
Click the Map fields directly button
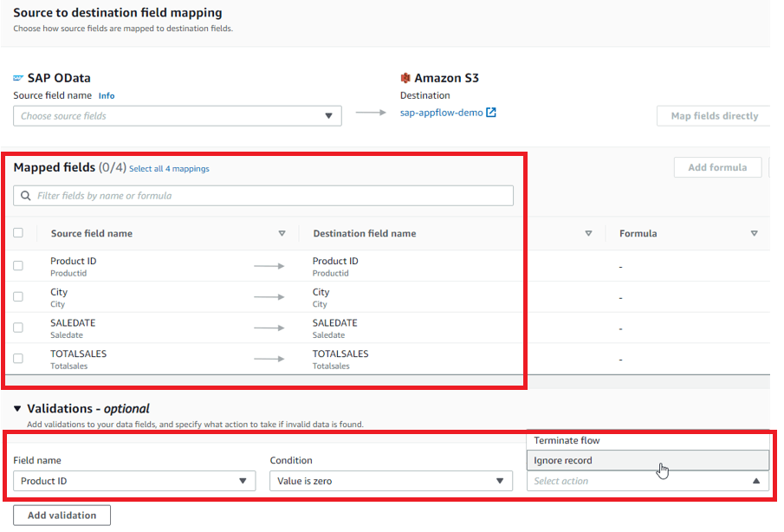(x=714, y=116)
